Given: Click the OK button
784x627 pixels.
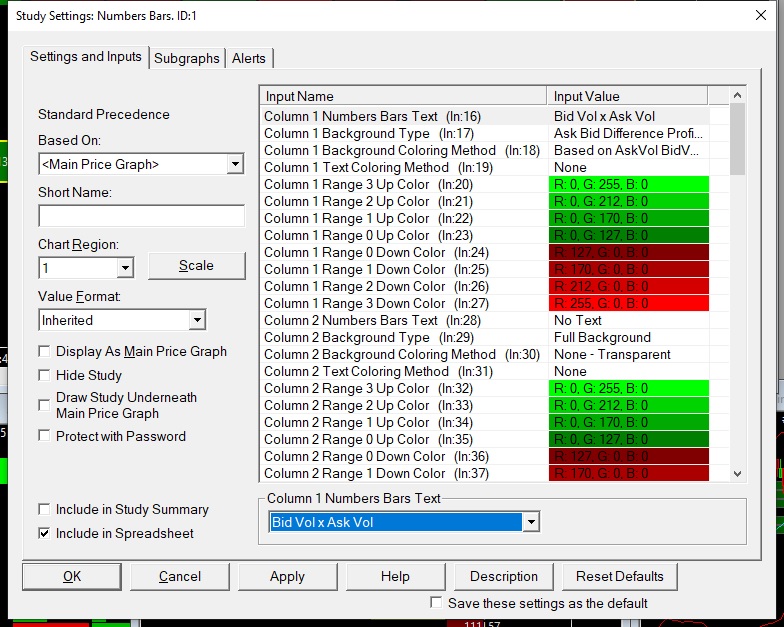Looking at the screenshot, I should [x=72, y=576].
